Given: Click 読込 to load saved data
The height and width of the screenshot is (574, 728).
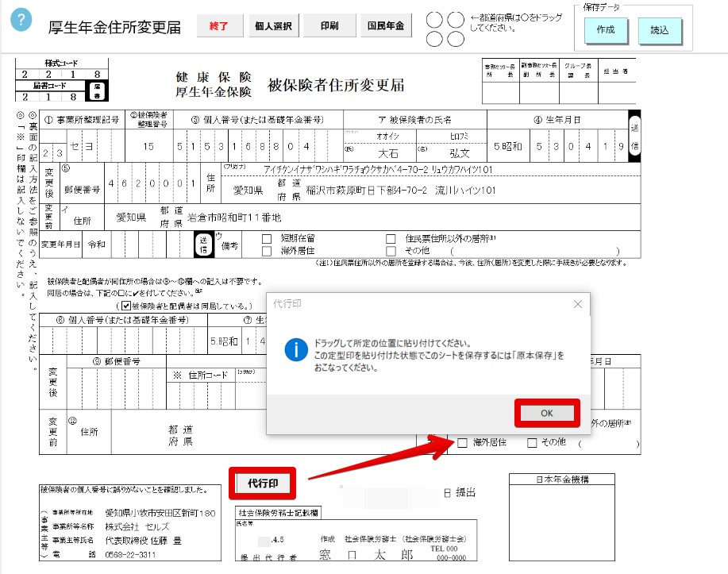Looking at the screenshot, I should [x=660, y=30].
